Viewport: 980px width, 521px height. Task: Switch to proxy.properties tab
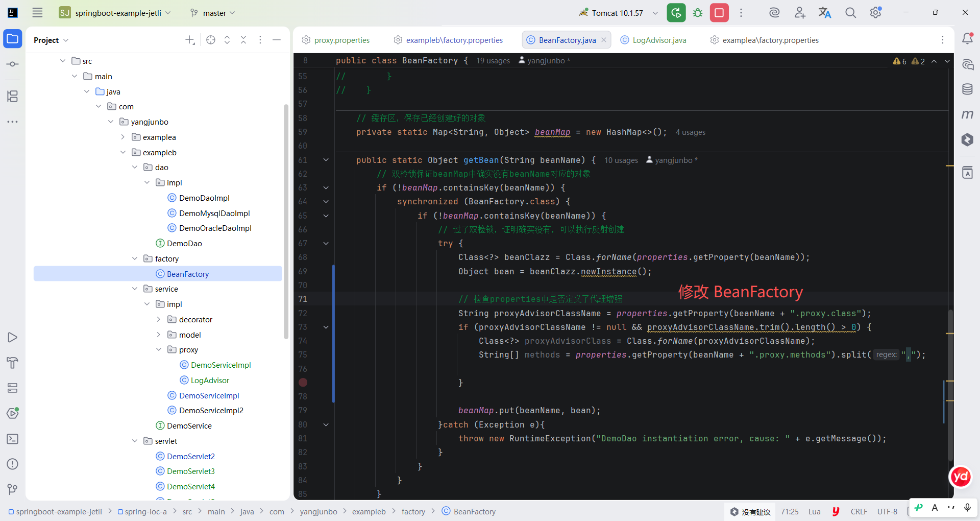click(336, 40)
